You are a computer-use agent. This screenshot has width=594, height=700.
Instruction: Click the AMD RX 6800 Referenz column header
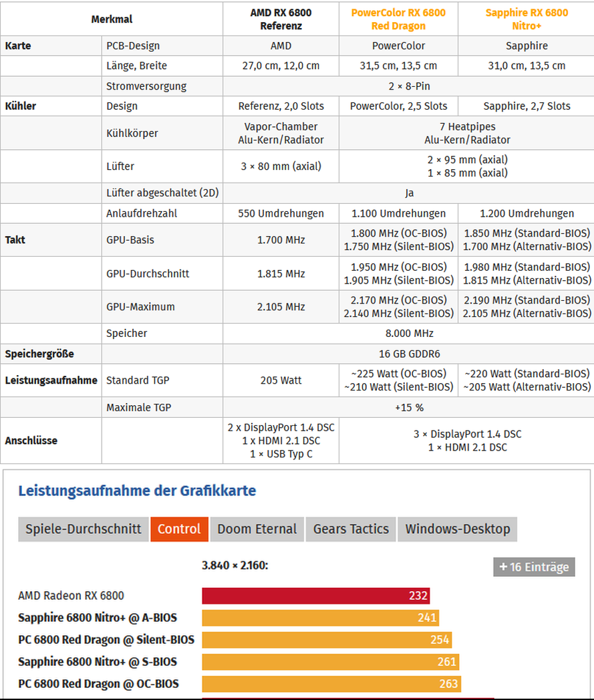tap(281, 19)
